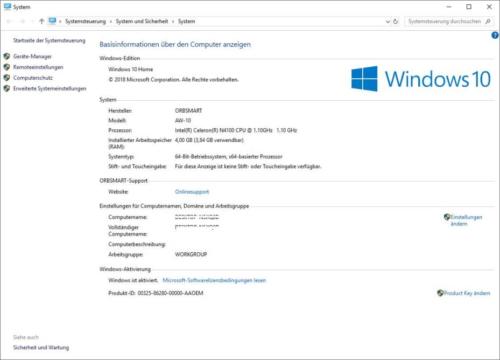Viewport: 500px width, 360px height.
Task: Open Geräte-Manager from the sidebar
Action: (32, 56)
